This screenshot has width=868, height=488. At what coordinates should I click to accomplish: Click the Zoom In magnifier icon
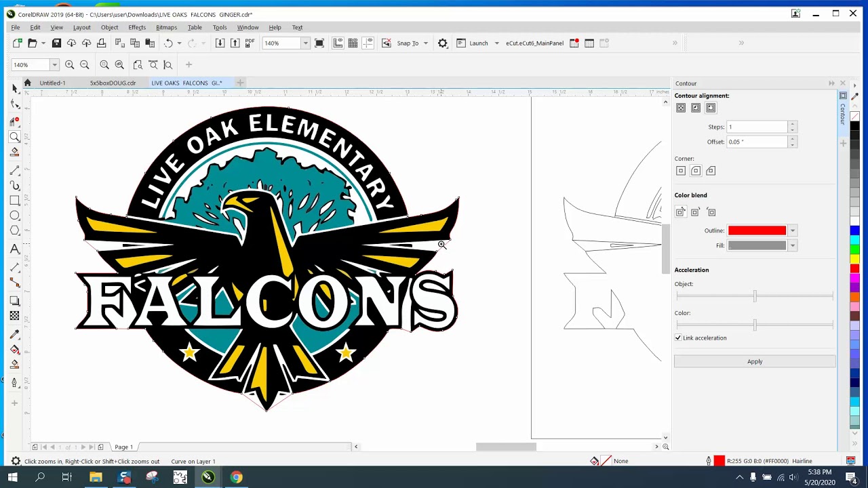click(69, 65)
